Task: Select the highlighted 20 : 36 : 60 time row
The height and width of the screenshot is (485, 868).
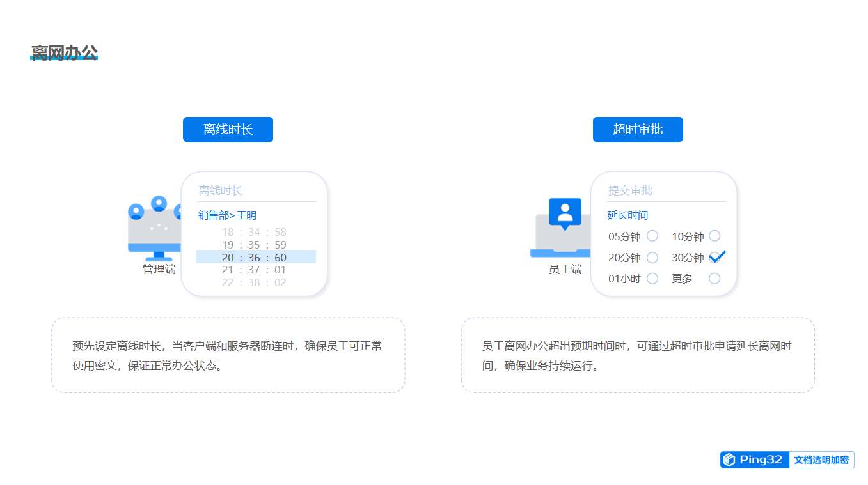Action: [x=256, y=257]
